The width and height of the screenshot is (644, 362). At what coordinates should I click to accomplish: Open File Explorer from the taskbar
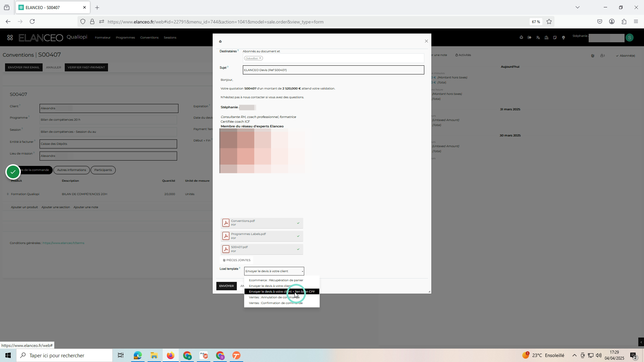tap(154, 356)
